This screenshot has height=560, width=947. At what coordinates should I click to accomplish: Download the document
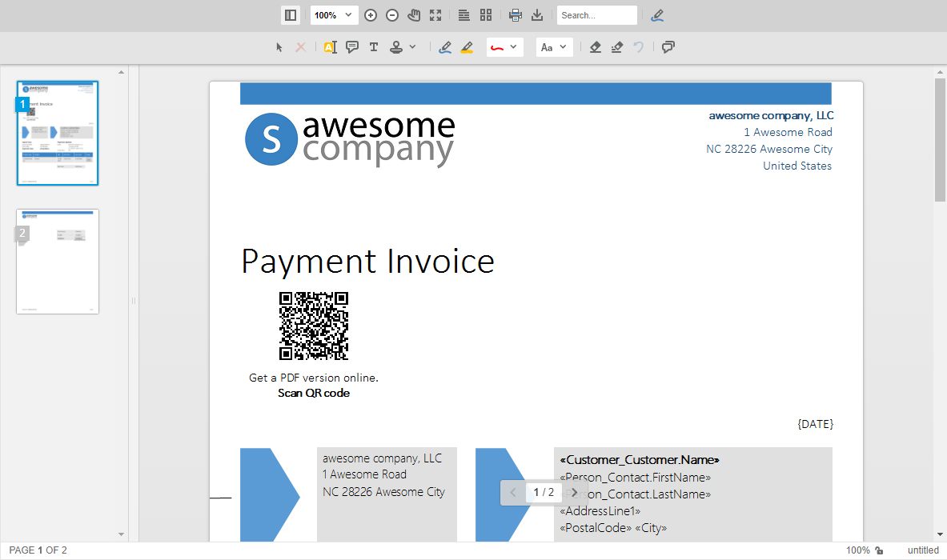[x=537, y=15]
